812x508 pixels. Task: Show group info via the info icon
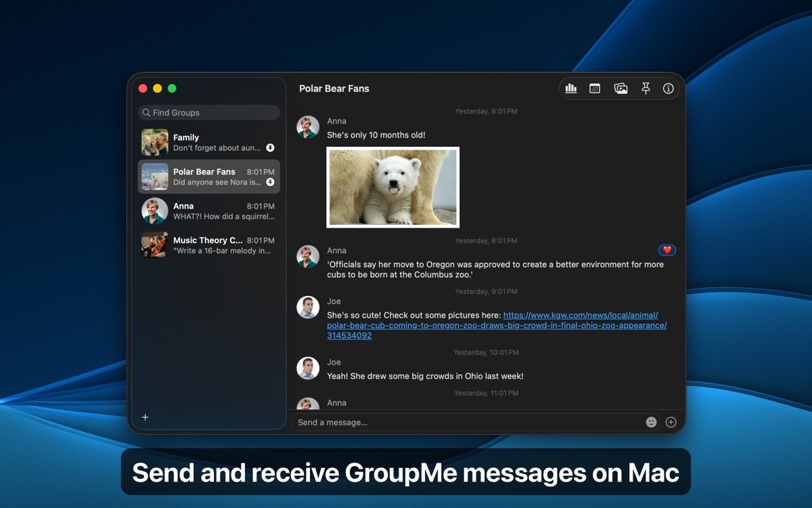tap(669, 88)
